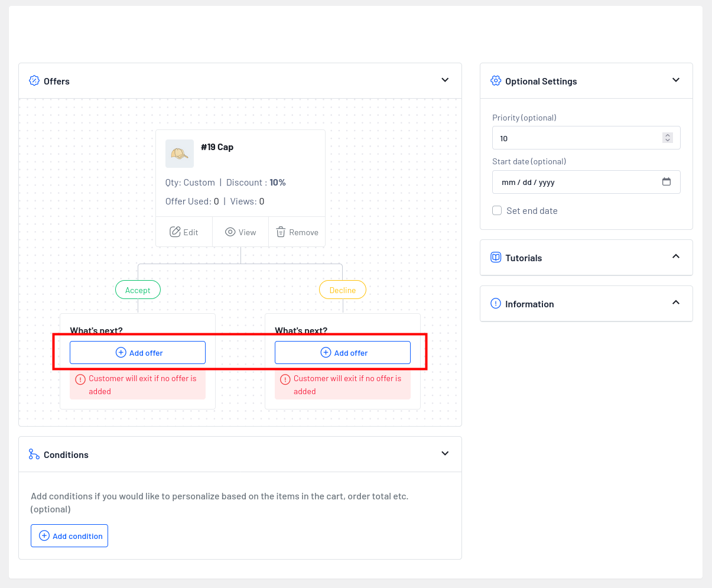Click the Add condition button
712x588 pixels.
70,536
